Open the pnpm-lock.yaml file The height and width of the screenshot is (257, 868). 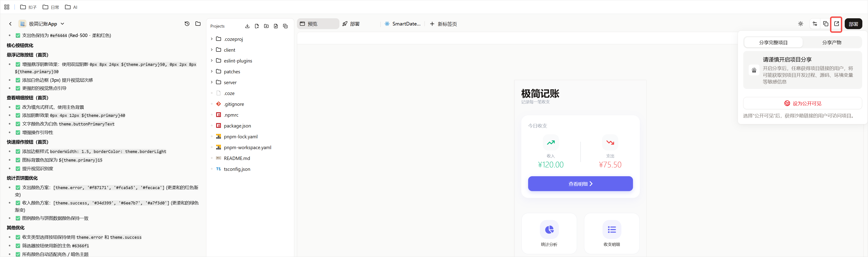click(x=241, y=137)
